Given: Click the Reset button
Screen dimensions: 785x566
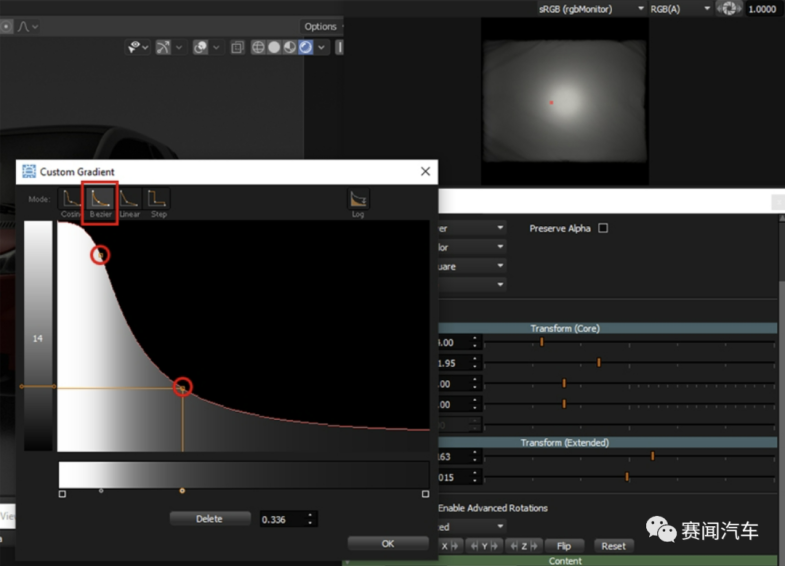Looking at the screenshot, I should click(x=614, y=546).
